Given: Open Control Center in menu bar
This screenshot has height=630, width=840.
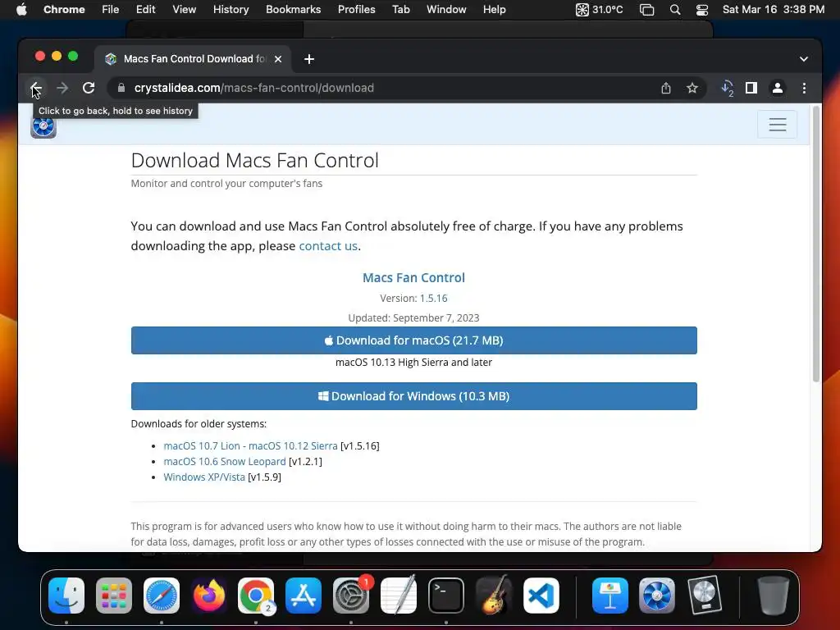Looking at the screenshot, I should pyautogui.click(x=702, y=10).
